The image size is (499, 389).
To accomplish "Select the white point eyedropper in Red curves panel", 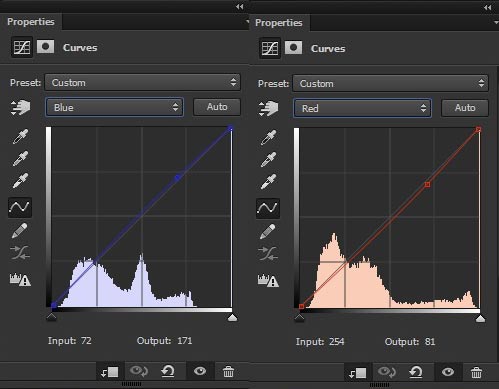I will [268, 182].
